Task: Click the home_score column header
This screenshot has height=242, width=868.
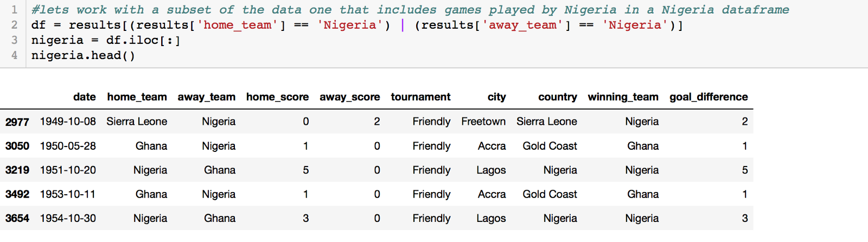Action: (x=277, y=97)
